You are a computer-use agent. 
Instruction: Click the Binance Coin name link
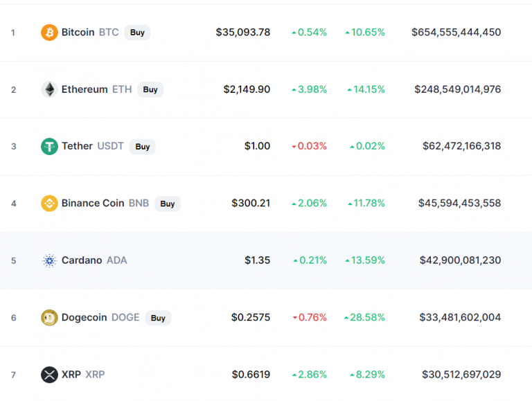(93, 203)
